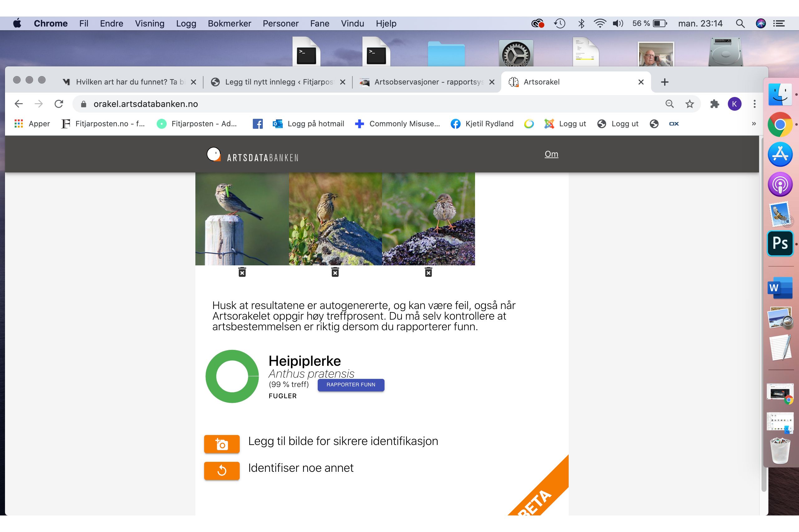
Task: Bookmark this page with the star icon
Action: click(689, 104)
